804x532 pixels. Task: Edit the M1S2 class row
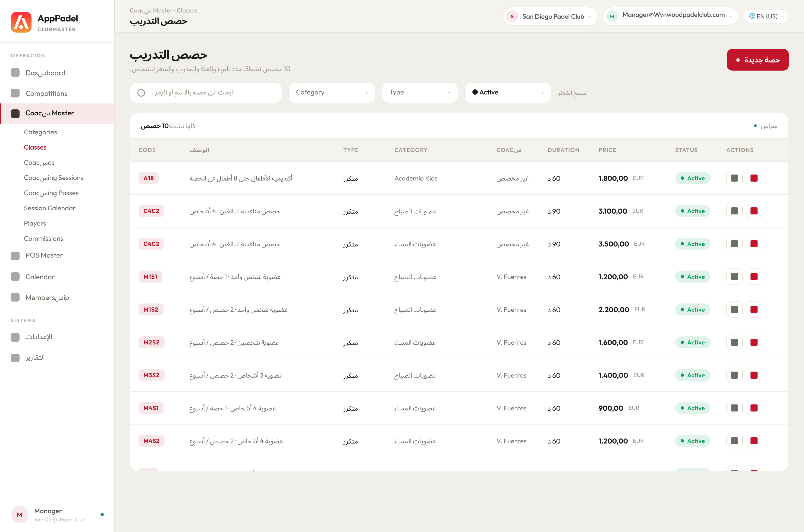(734, 309)
